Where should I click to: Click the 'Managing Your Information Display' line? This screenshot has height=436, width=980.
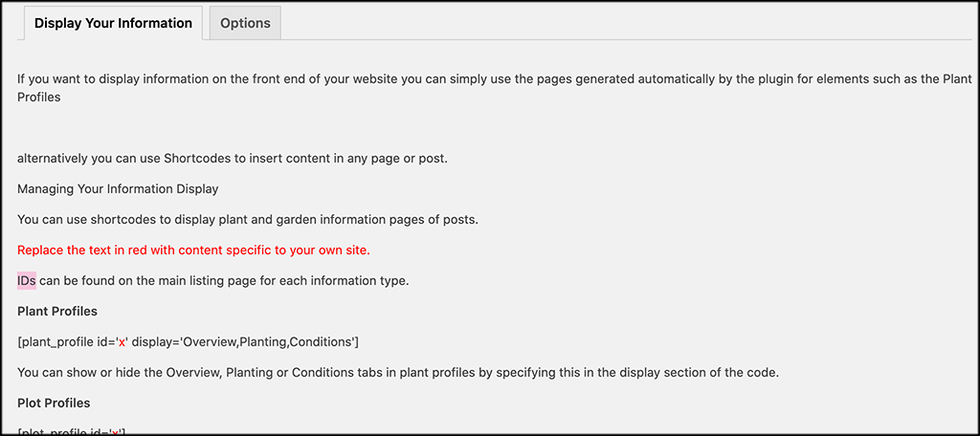(x=118, y=189)
